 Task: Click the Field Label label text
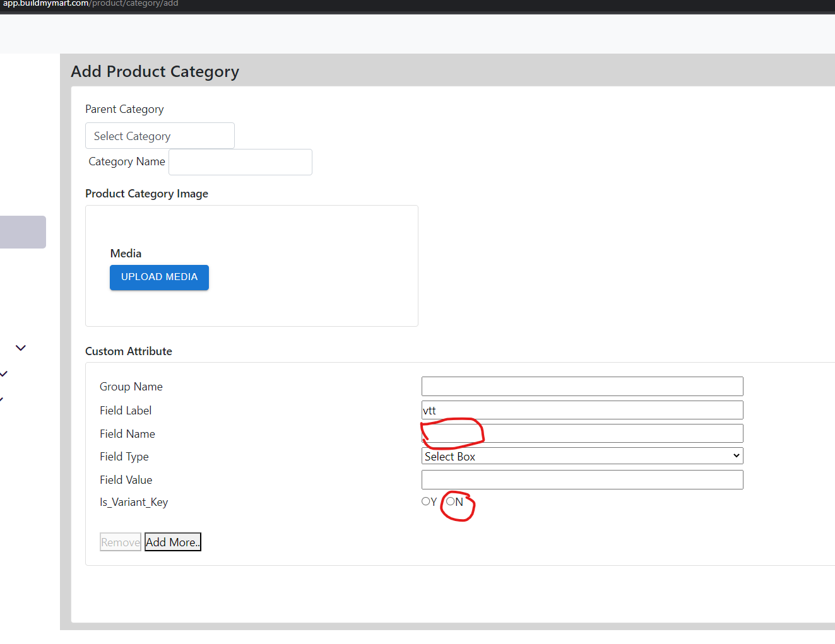pos(126,411)
